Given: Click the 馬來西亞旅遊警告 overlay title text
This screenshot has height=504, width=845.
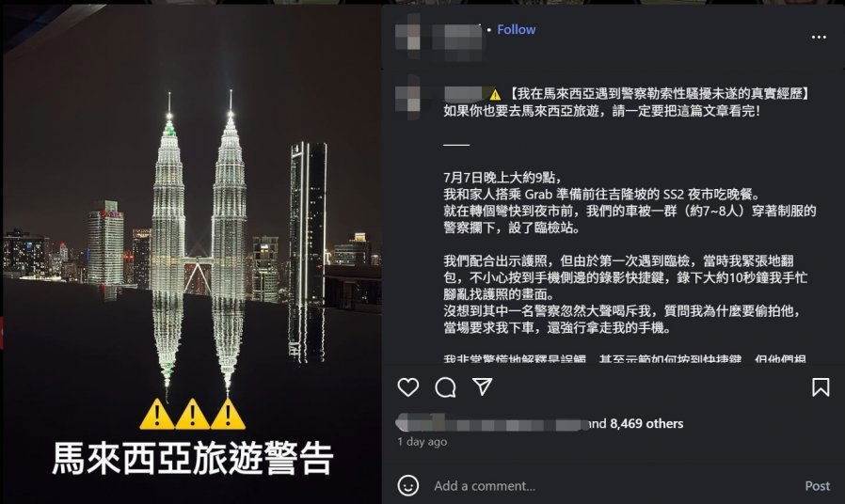Looking at the screenshot, I should tap(192, 458).
